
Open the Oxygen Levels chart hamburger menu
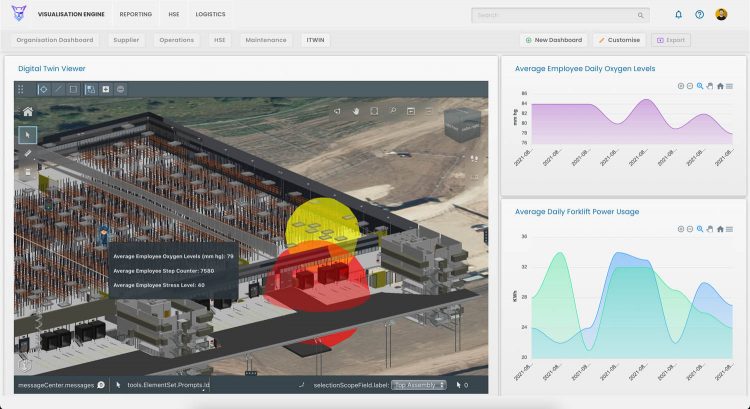pos(730,86)
